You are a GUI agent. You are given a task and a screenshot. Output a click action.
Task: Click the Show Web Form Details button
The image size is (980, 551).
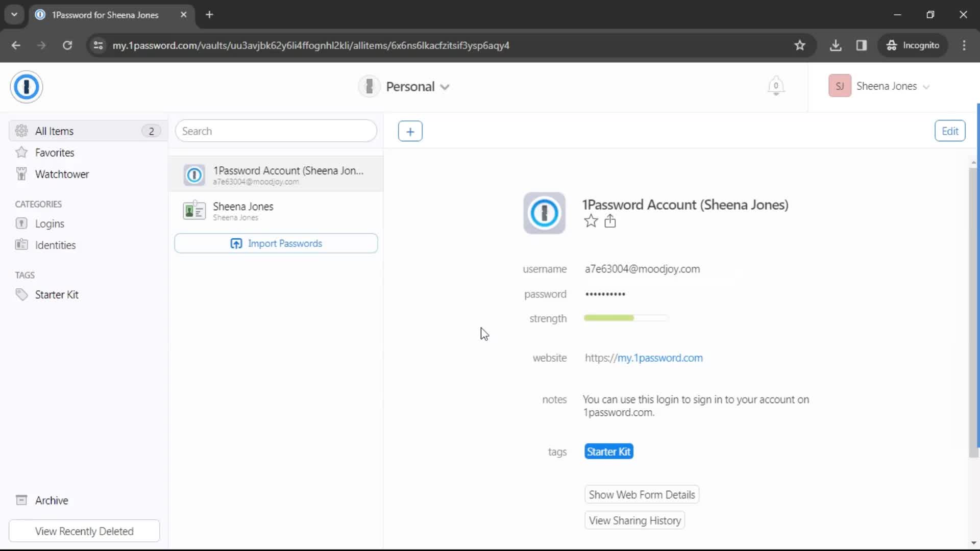[x=642, y=494]
